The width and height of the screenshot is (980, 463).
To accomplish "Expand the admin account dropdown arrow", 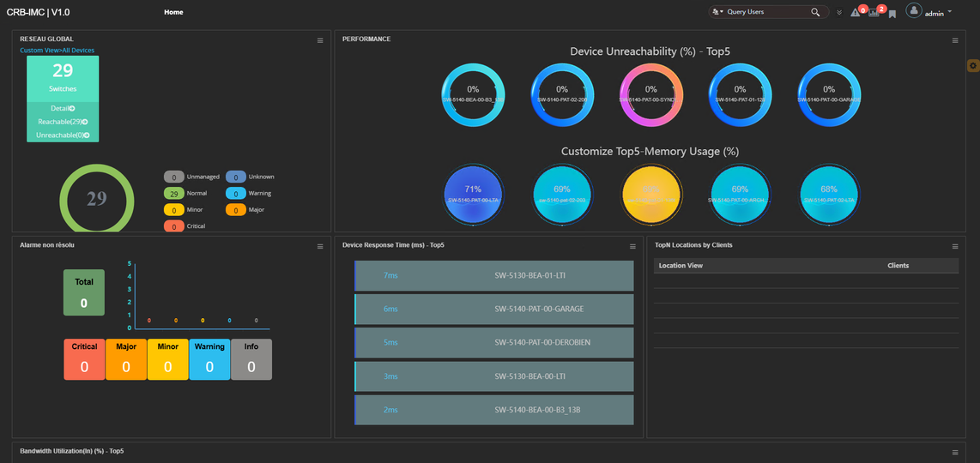I will (x=950, y=12).
